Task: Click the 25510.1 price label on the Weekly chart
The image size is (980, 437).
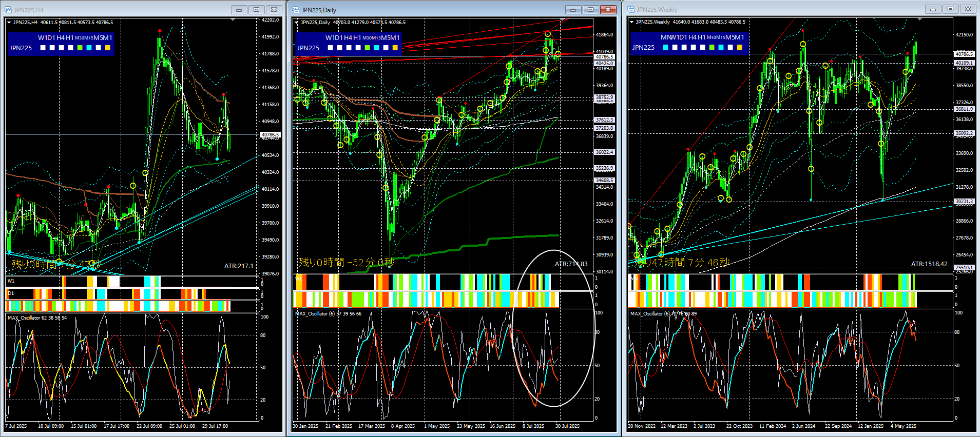Action: (964, 267)
